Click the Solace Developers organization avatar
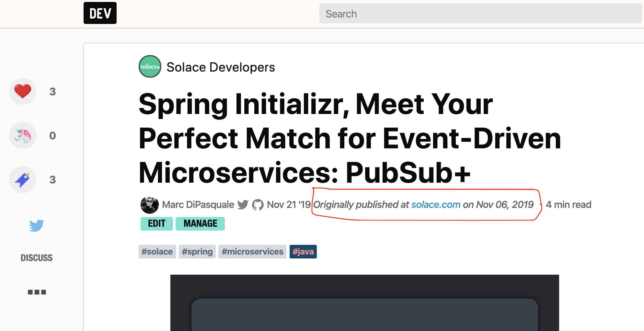The image size is (644, 331). coord(150,66)
